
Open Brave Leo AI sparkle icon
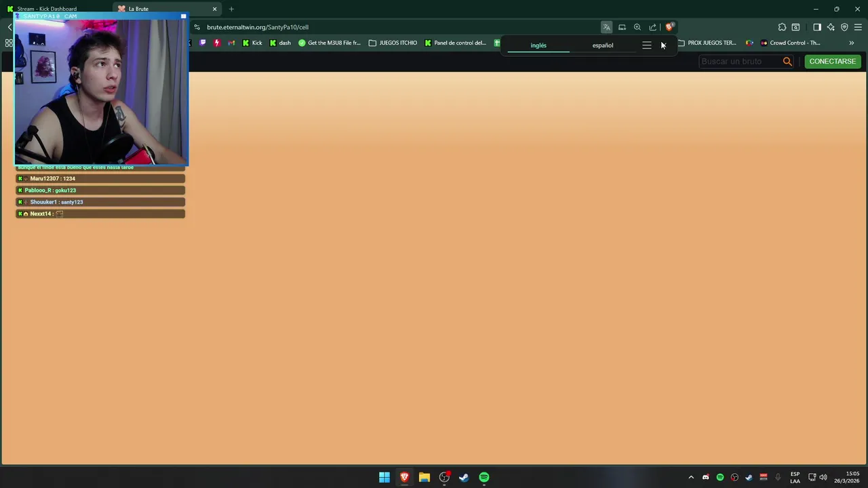(831, 27)
